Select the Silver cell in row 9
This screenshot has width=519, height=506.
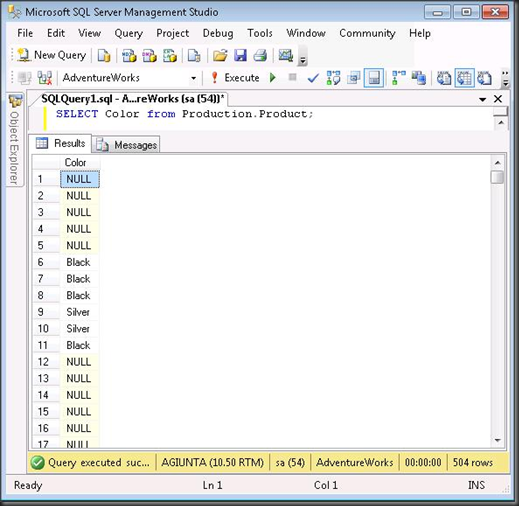click(80, 312)
